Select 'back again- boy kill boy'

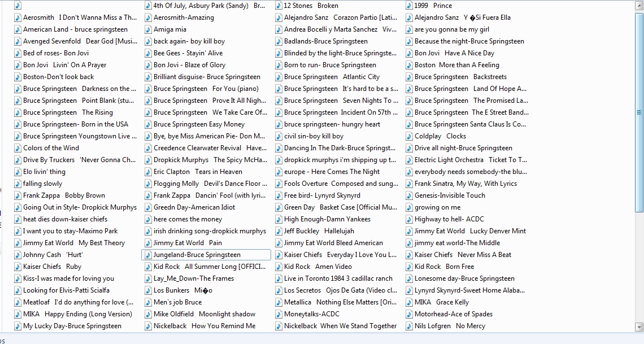tap(189, 41)
